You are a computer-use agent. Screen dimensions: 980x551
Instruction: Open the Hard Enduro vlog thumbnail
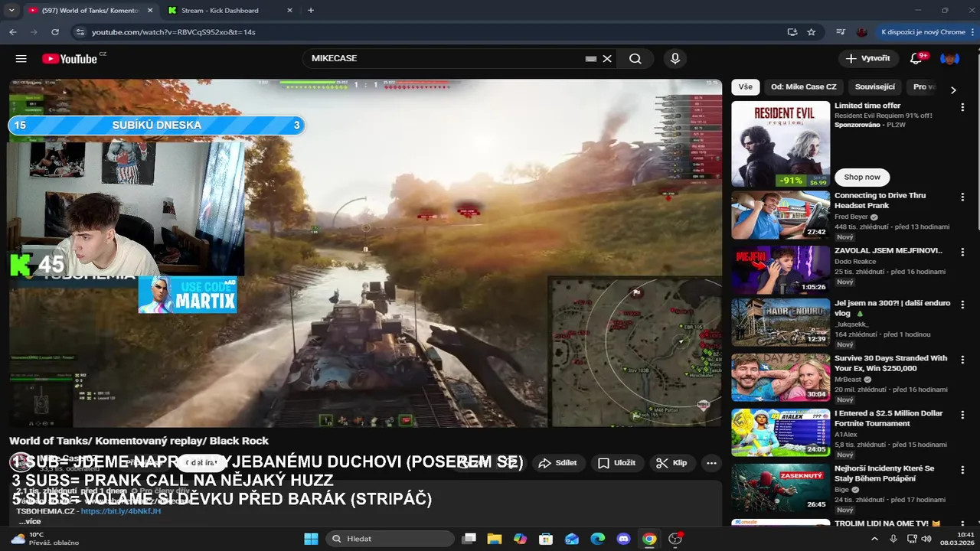coord(780,322)
